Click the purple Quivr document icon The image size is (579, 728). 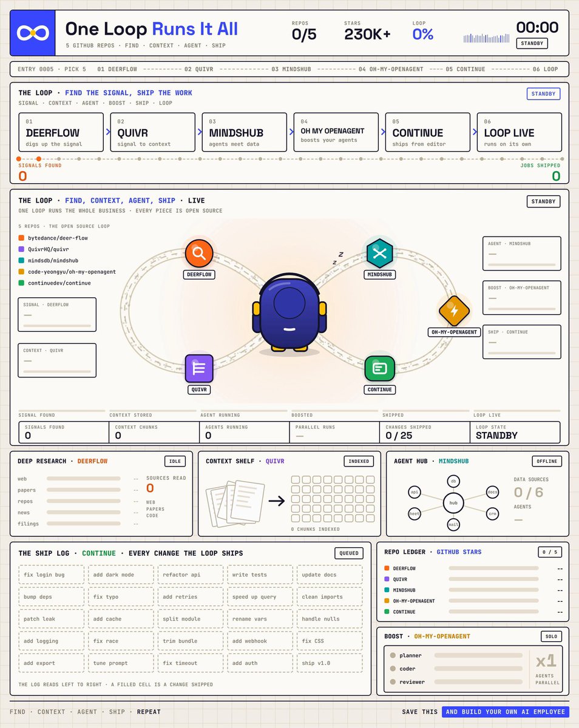(199, 368)
